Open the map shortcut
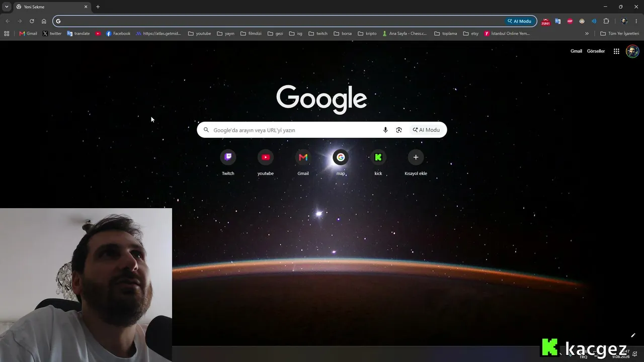The width and height of the screenshot is (644, 362). point(341,162)
